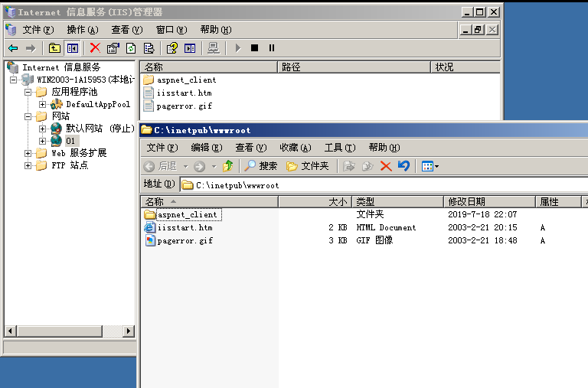Click the 搜索 search button
Viewport: 588px width, 388px height.
(261, 166)
